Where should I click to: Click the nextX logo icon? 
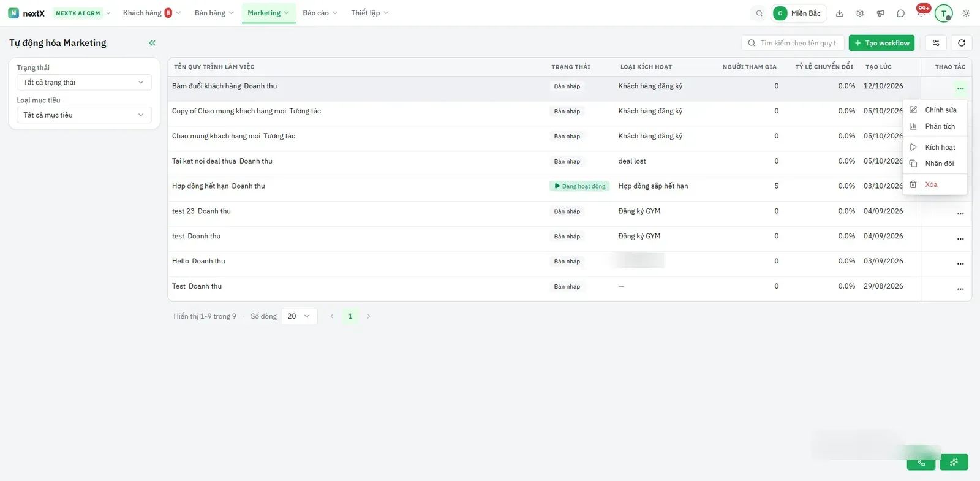click(x=13, y=13)
